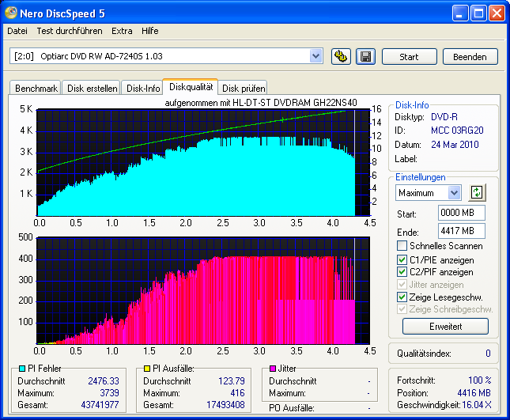Switch to the Disk-Info tab
Image resolution: width=510 pixels, height=420 pixels.
click(x=143, y=88)
